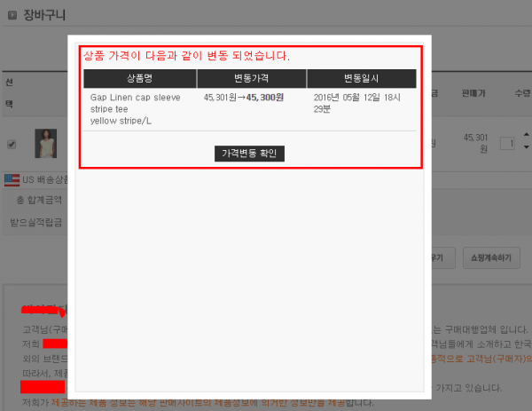The width and height of the screenshot is (532, 411).
Task: Click the 가격변동 확인 button
Action: pyautogui.click(x=249, y=154)
